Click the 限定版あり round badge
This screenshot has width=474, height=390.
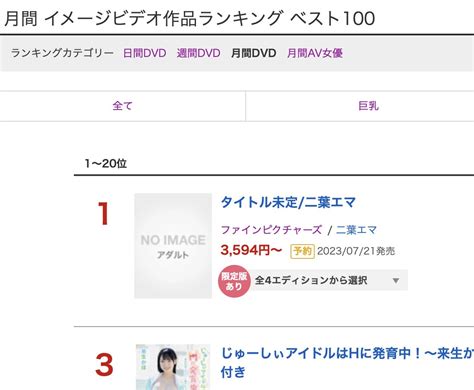(x=234, y=281)
